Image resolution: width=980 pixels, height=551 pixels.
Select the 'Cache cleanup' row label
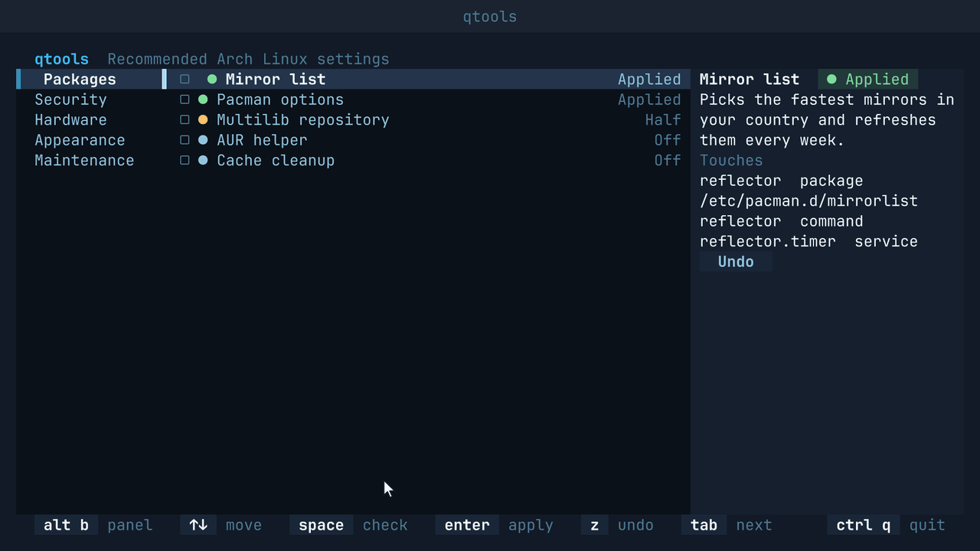tap(276, 161)
